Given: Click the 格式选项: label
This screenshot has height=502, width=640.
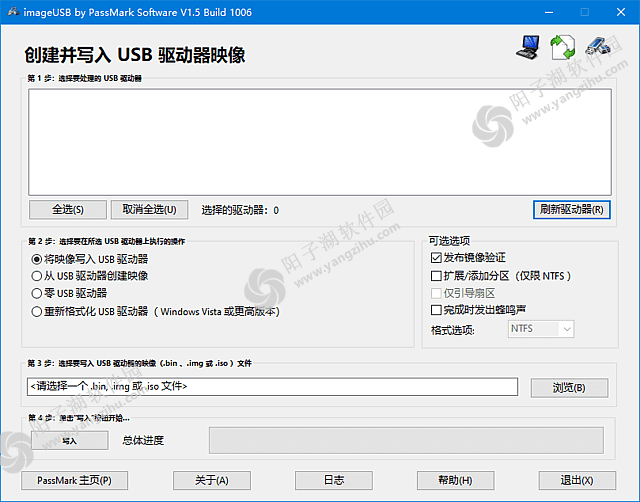Looking at the screenshot, I should click(453, 330).
